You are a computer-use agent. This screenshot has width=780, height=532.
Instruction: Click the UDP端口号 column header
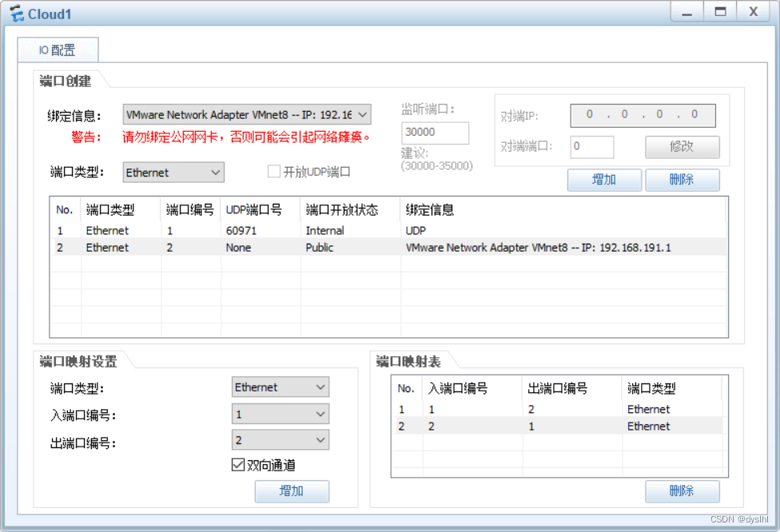pos(261,210)
